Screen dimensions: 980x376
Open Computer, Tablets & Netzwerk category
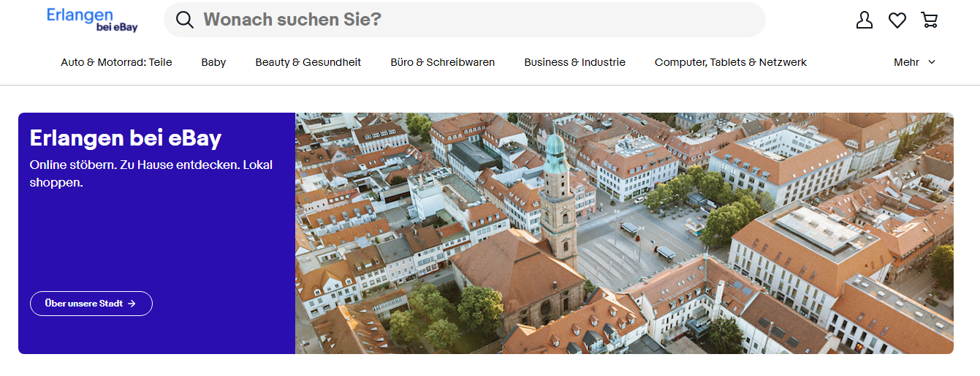(730, 62)
